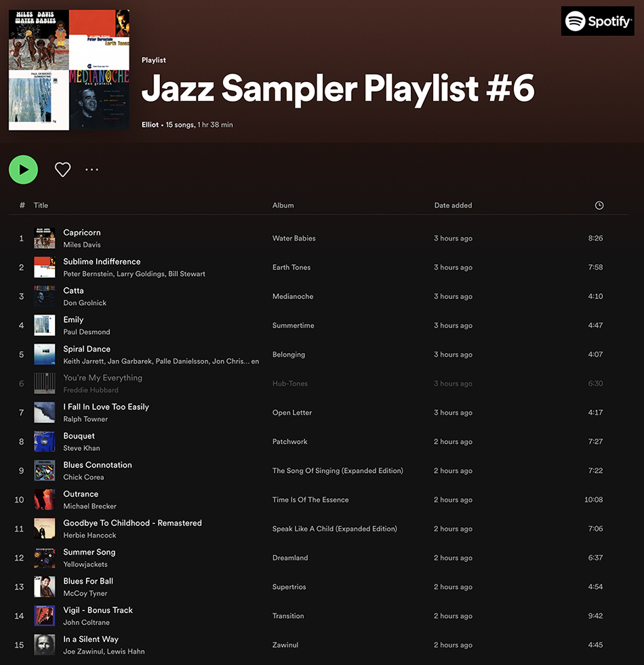Open the Medianoche album link
The image size is (644, 665).
pos(293,296)
